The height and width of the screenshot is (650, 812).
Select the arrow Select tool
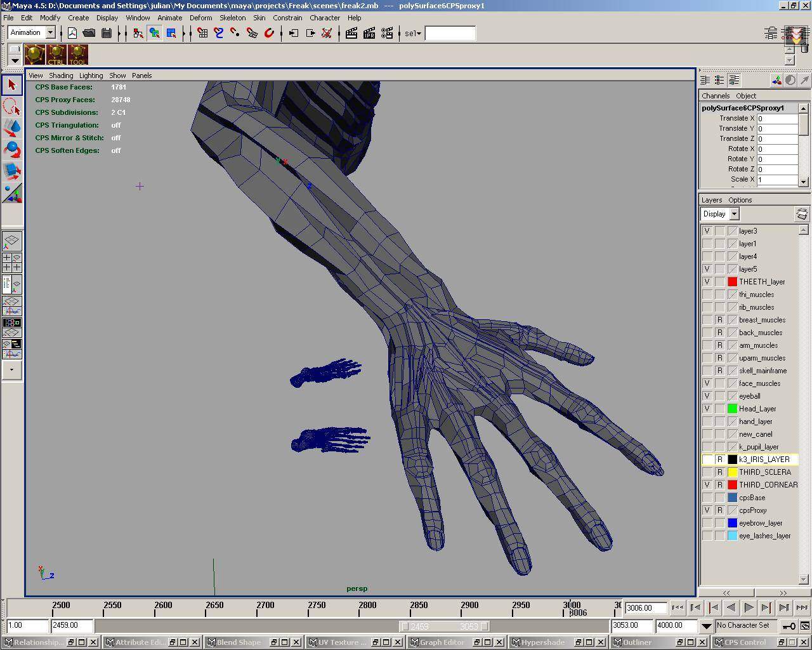pyautogui.click(x=12, y=85)
